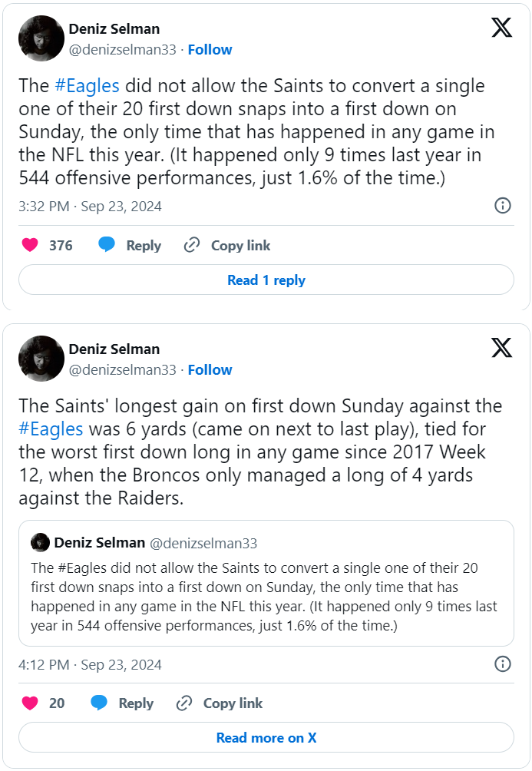
Task: Click copy link chain icon on first tweet
Action: [192, 246]
